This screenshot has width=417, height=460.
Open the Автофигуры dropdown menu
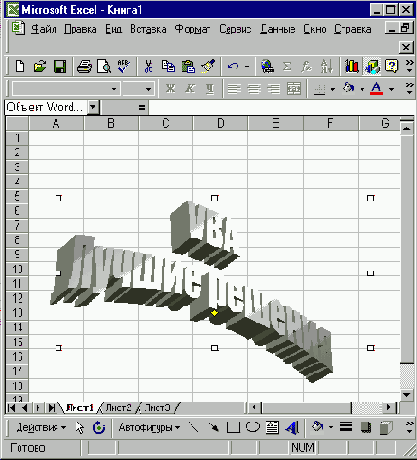[x=149, y=427]
